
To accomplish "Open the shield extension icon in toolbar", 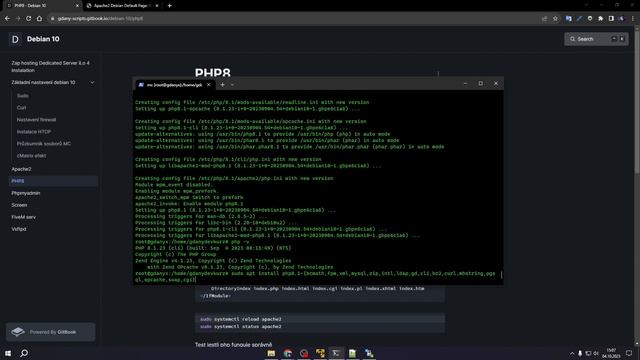I will tap(590, 18).
